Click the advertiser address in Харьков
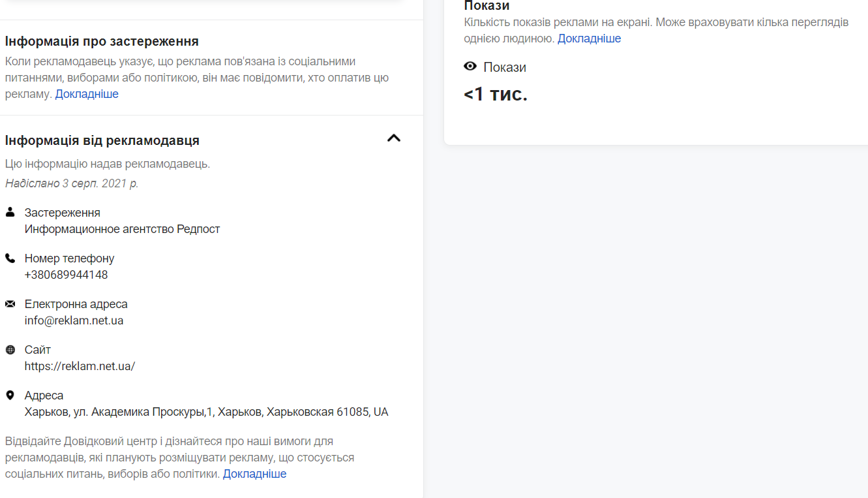This screenshot has height=498, width=868. coord(206,412)
